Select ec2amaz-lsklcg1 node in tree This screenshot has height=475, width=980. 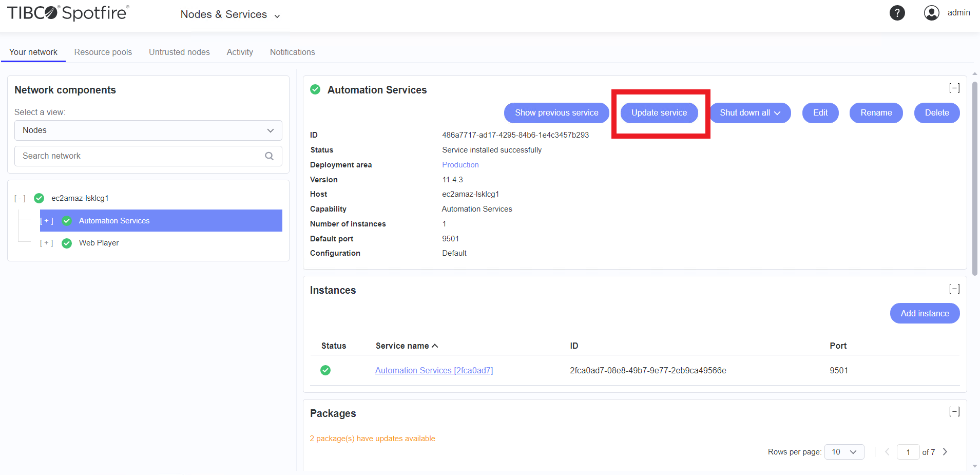[x=80, y=198]
